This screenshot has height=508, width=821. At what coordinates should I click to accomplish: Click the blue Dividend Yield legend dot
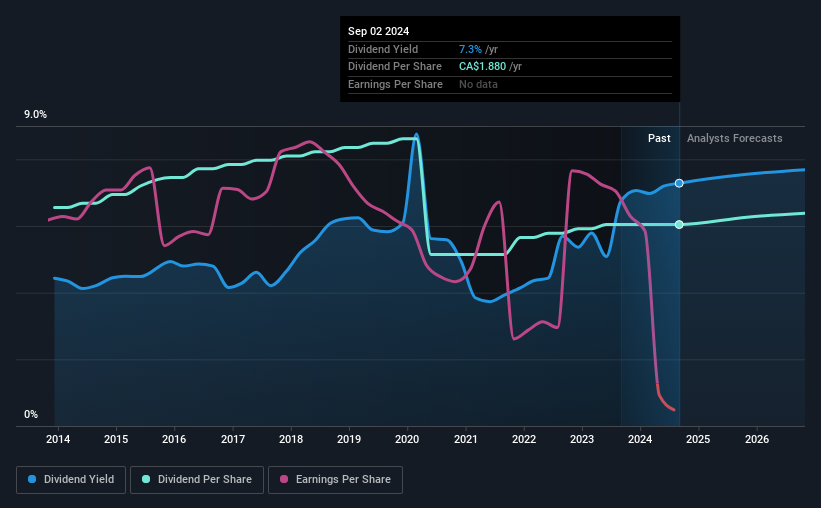point(32,479)
